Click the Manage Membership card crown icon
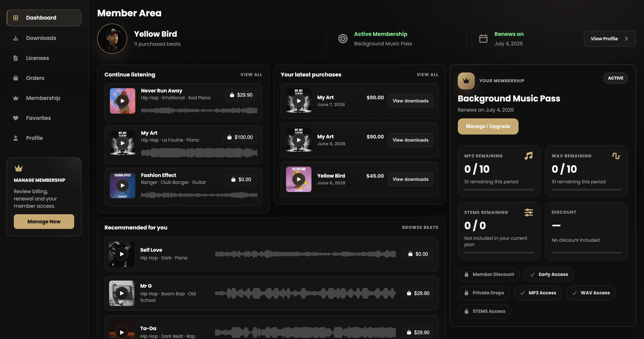Screen dimensions: 644x339 pyautogui.click(x=18, y=169)
